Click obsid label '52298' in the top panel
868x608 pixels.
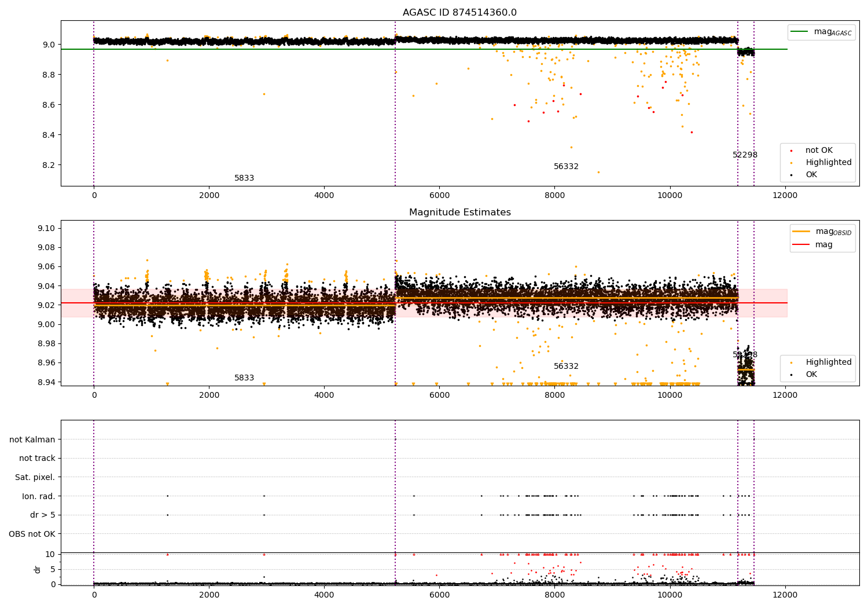745,155
